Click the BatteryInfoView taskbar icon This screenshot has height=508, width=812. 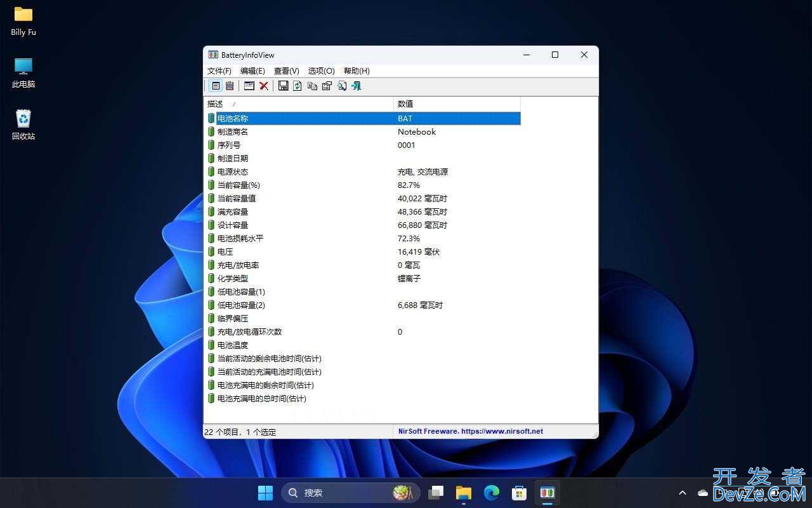click(x=547, y=492)
